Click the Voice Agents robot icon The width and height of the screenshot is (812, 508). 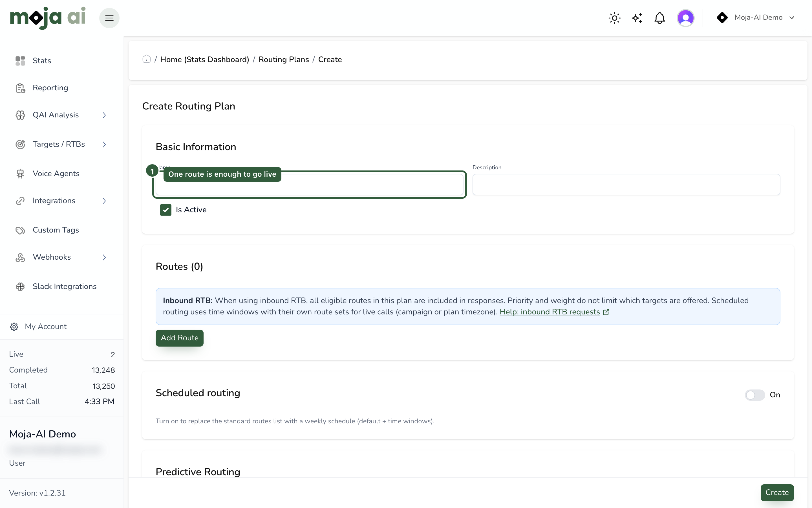tap(20, 174)
